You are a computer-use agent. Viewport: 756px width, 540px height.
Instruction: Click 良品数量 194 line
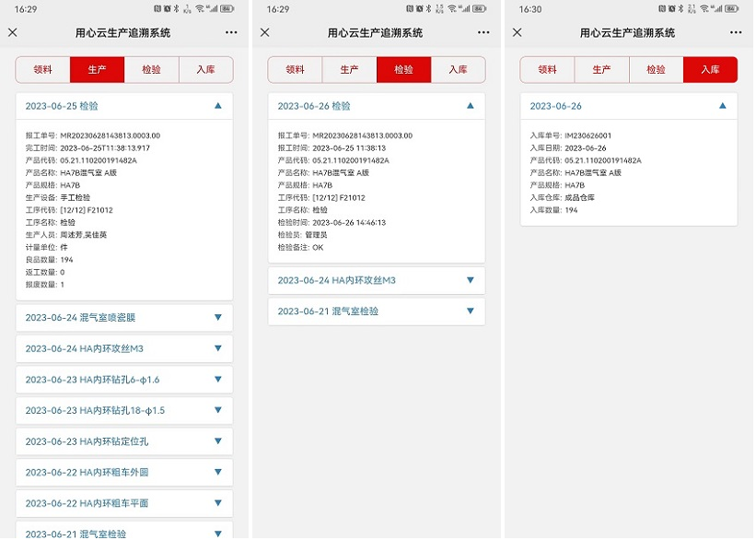[x=49, y=260]
